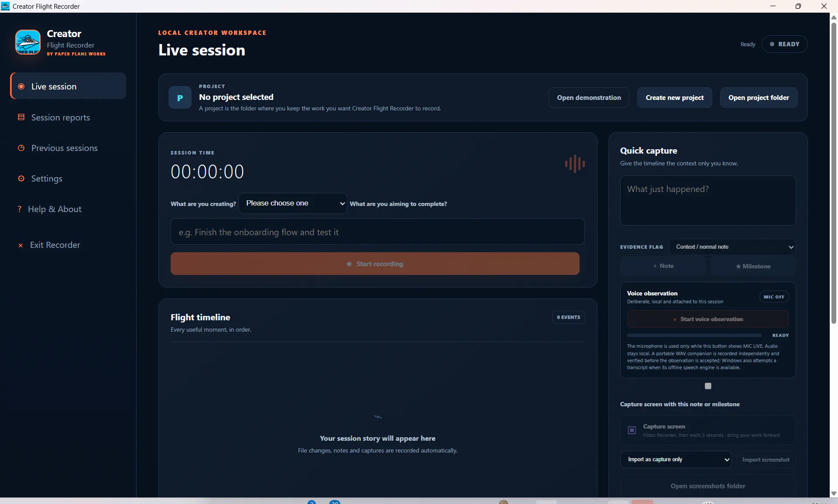Open the 'Import as capture only' dropdown
Image resolution: width=838 pixels, height=504 pixels.
676,459
